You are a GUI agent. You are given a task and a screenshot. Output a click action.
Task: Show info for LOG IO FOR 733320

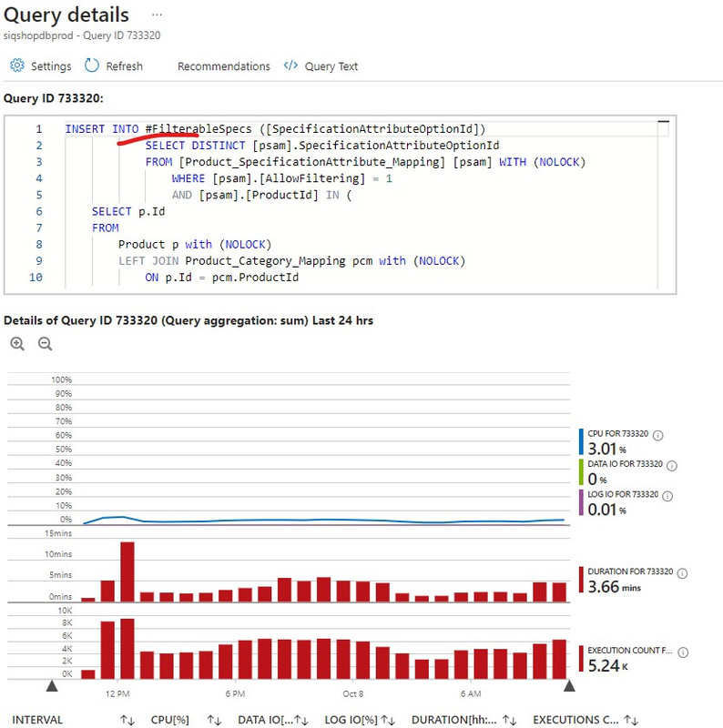(667, 496)
